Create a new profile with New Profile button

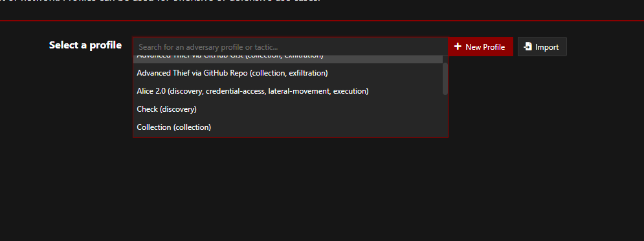(480, 47)
